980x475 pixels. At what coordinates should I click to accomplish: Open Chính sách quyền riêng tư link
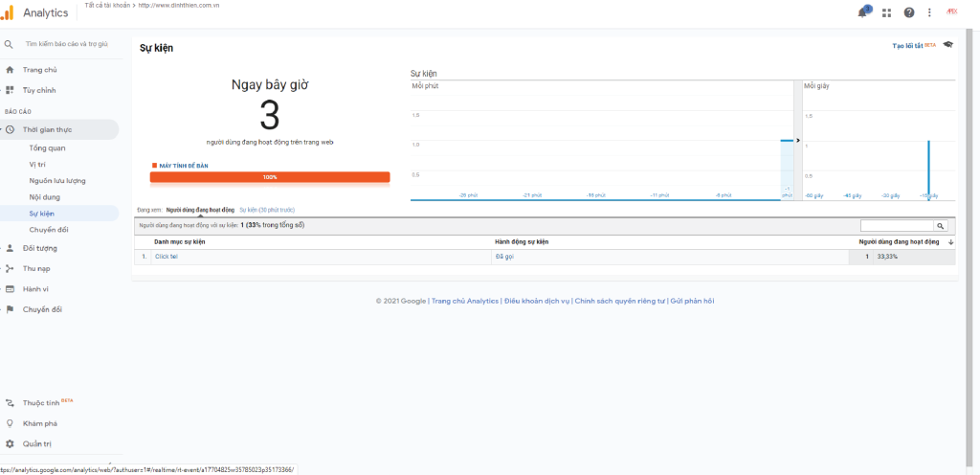point(619,301)
